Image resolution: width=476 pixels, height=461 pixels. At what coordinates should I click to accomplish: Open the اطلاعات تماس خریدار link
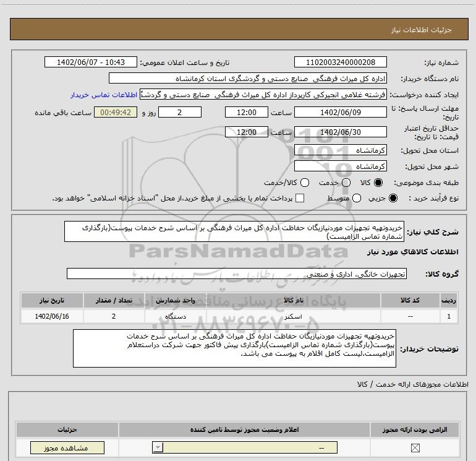pos(104,95)
